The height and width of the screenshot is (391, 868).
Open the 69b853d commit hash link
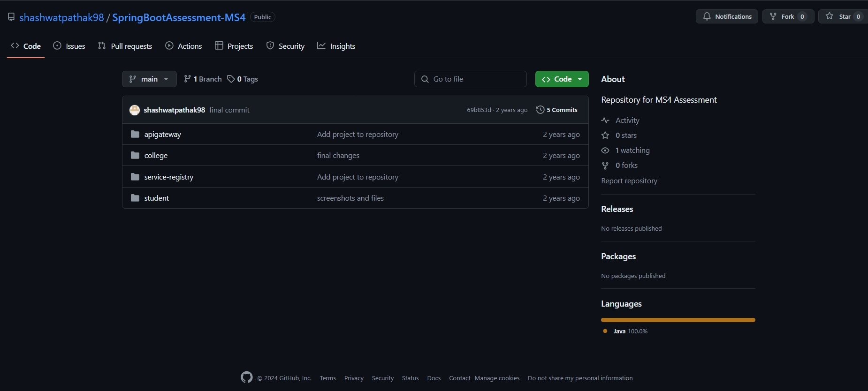point(479,110)
